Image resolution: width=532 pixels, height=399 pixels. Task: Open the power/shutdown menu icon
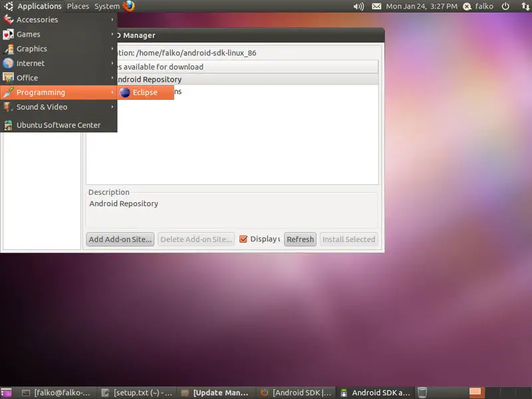coord(505,7)
